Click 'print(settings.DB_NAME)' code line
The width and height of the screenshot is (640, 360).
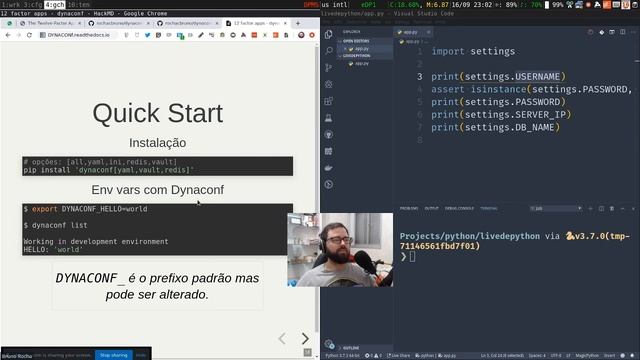(x=496, y=127)
